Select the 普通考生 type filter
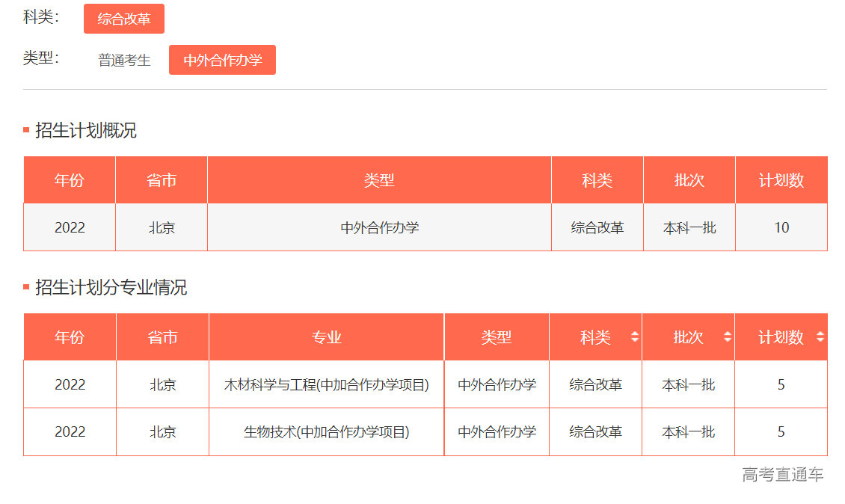Image resolution: width=845 pixels, height=504 pixels. coord(123,60)
